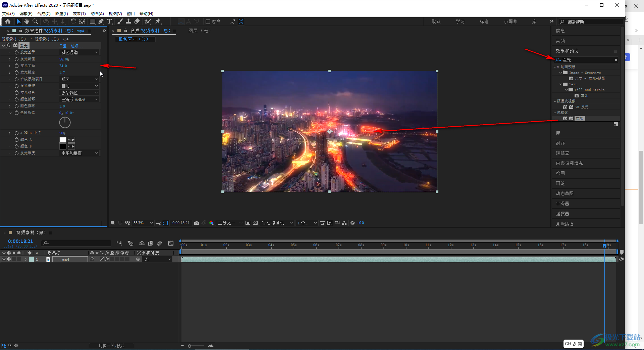644x350 pixels.
Task: Open the 发光维度 水平和垂直 dropdown
Action: (x=79, y=153)
